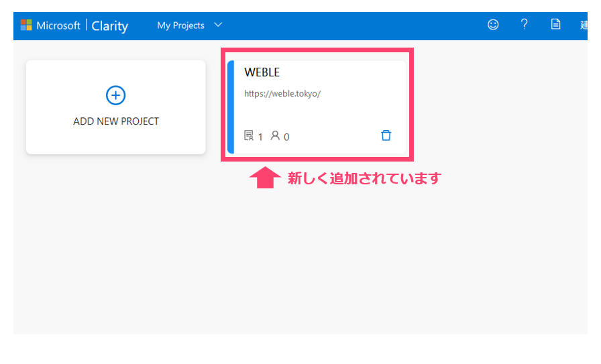The height and width of the screenshot is (364, 601).
Task: Open the My Projects menu
Action: point(180,25)
